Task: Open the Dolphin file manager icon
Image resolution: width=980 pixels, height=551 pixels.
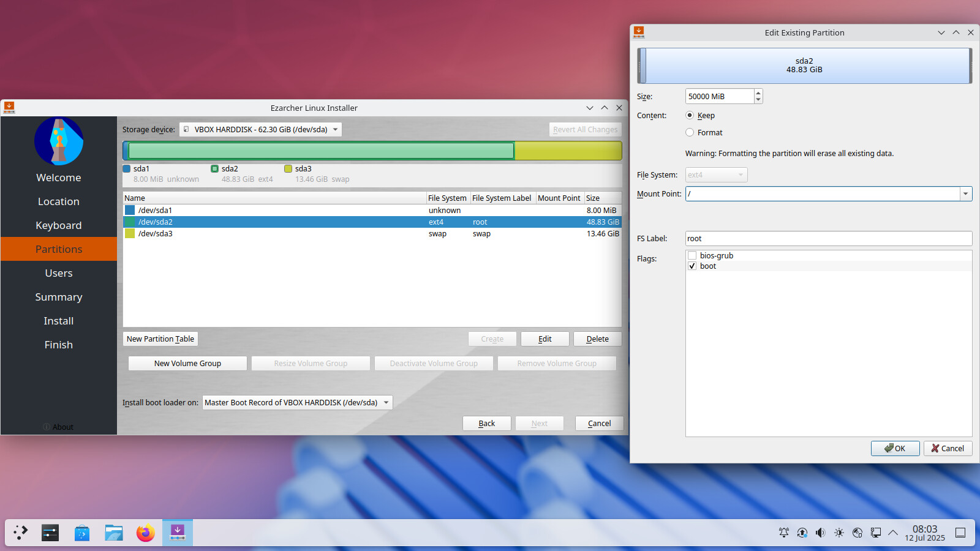Action: (113, 533)
